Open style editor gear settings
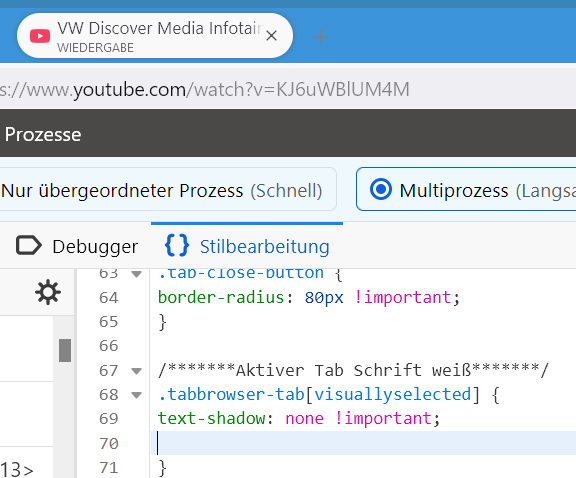Image resolution: width=576 pixels, height=478 pixels. point(48,292)
